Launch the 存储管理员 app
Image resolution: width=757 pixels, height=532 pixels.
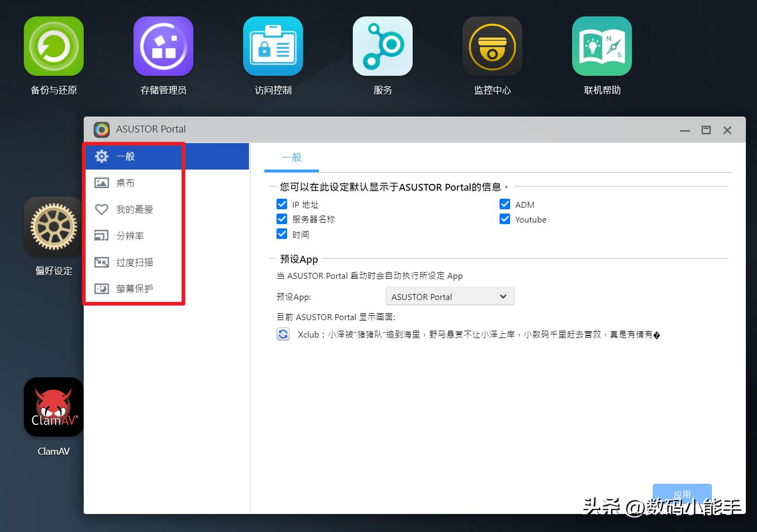click(x=163, y=46)
